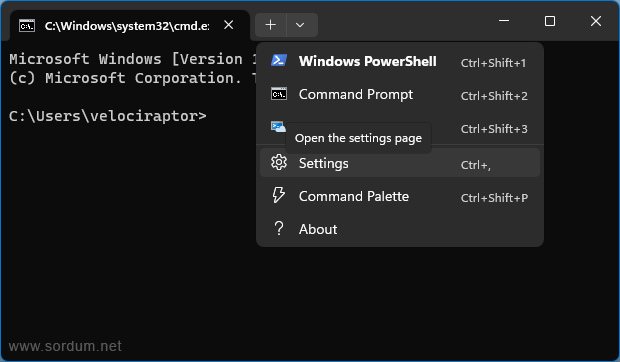Viewport: 620px width, 362px height.
Task: Collapse the new tab dropdown chevron
Action: [x=302, y=25]
